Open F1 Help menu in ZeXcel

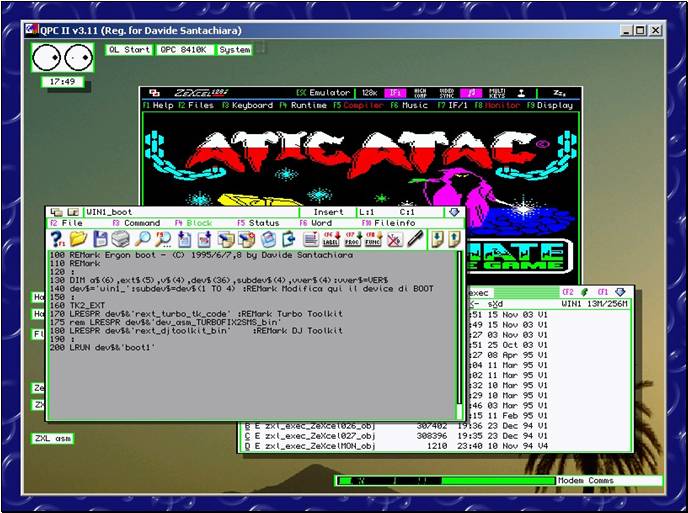pos(158,105)
